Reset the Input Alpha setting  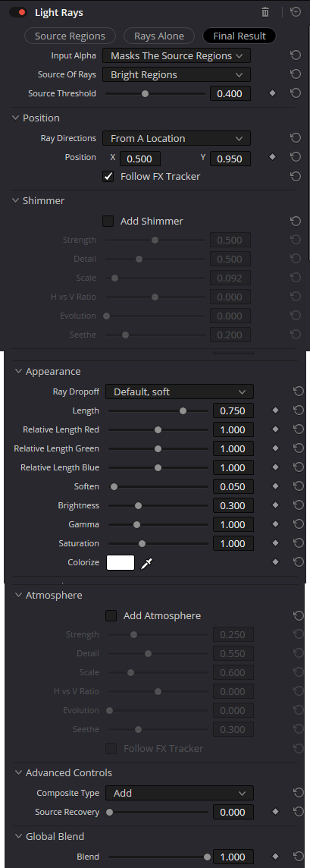tap(296, 55)
